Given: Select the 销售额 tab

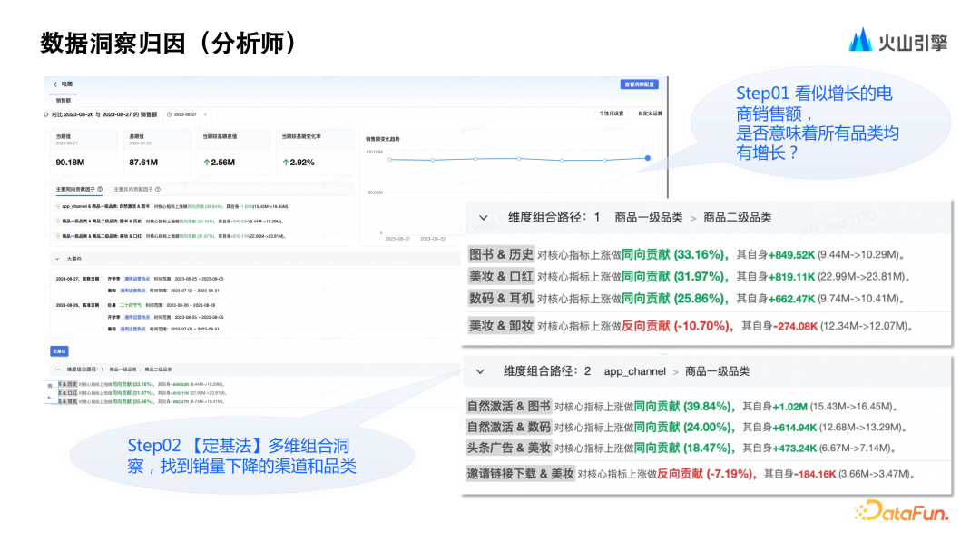Looking at the screenshot, I should click(x=64, y=100).
